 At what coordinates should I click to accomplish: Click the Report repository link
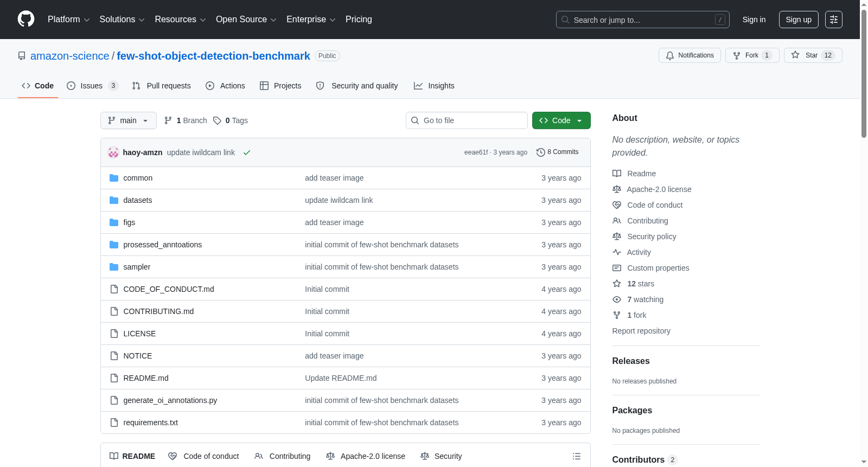click(x=641, y=331)
